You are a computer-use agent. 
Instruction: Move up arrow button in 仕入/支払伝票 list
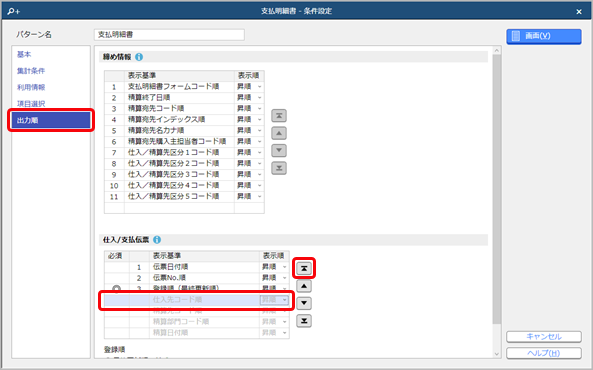304,286
